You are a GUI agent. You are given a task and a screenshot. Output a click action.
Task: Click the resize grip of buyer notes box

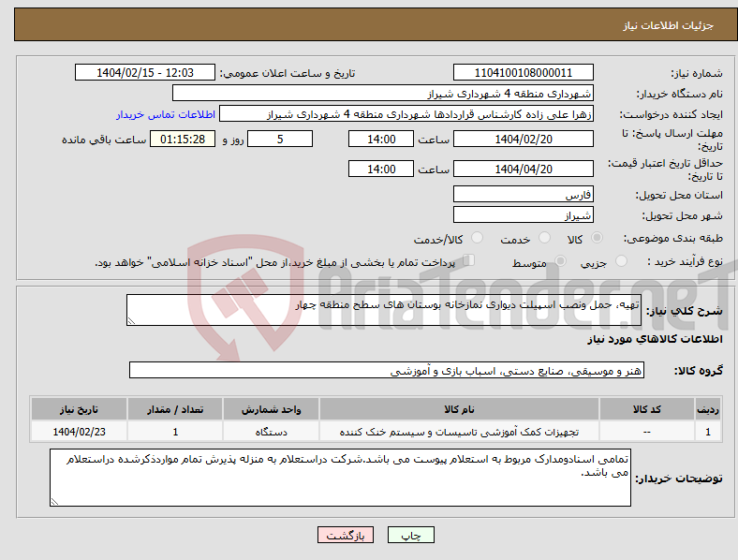point(54,502)
